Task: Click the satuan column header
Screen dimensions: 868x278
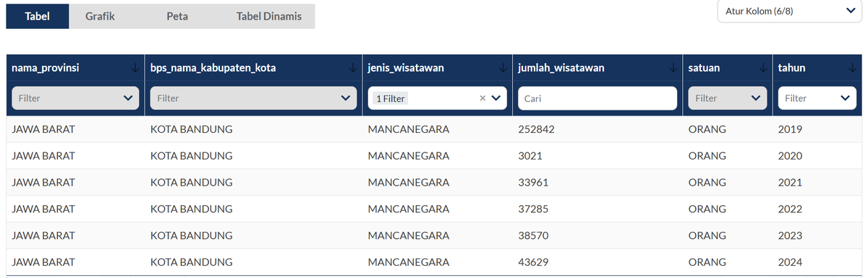Action: click(x=704, y=68)
